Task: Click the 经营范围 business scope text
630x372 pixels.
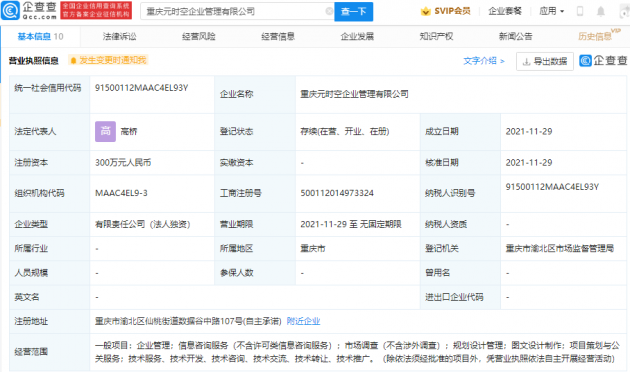Action: [x=357, y=352]
